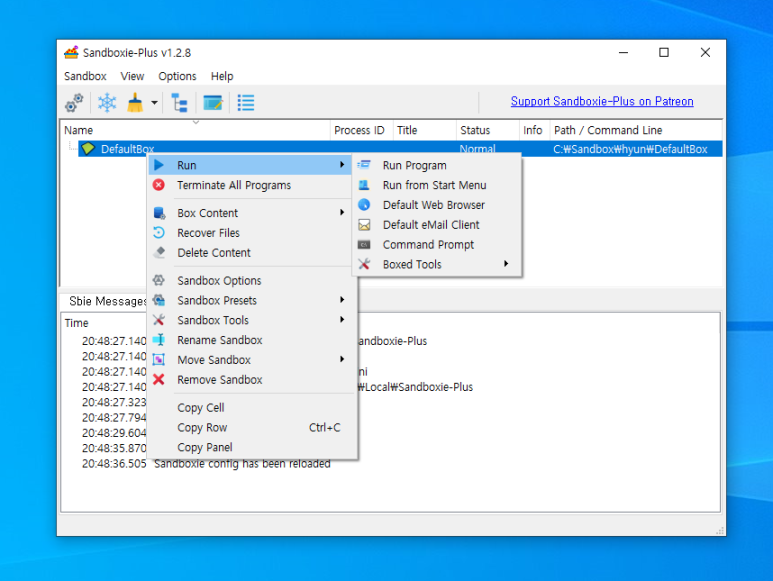Viewport: 773px width, 581px height.
Task: Click the Name column header
Action: [x=196, y=130]
